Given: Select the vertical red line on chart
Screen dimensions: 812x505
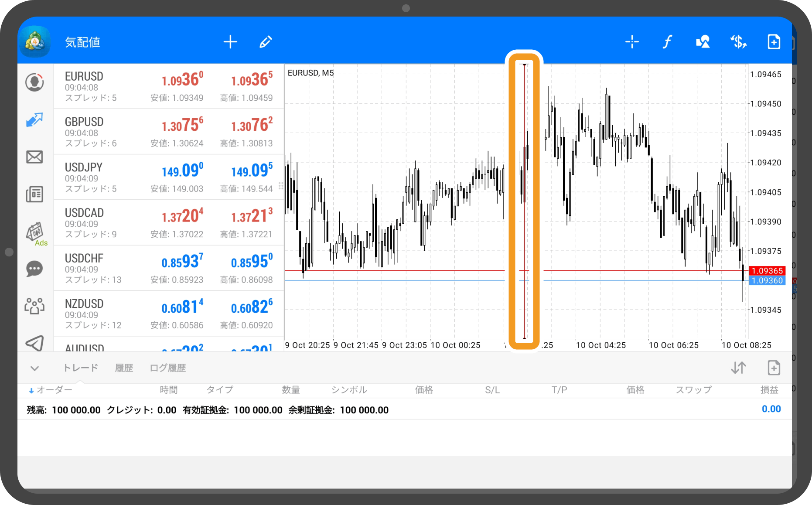Looking at the screenshot, I should (524, 201).
